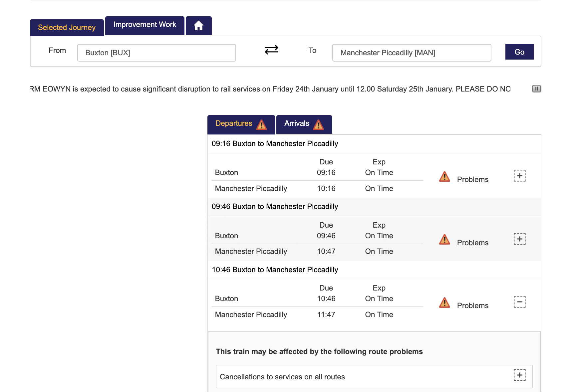The image size is (566, 392).
Task: Click the From station field showing Buxton
Action: pyautogui.click(x=156, y=53)
